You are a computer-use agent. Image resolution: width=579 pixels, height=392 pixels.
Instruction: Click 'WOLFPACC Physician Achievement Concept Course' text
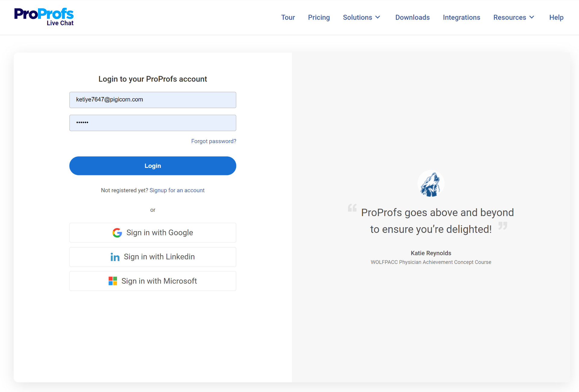coord(431,262)
